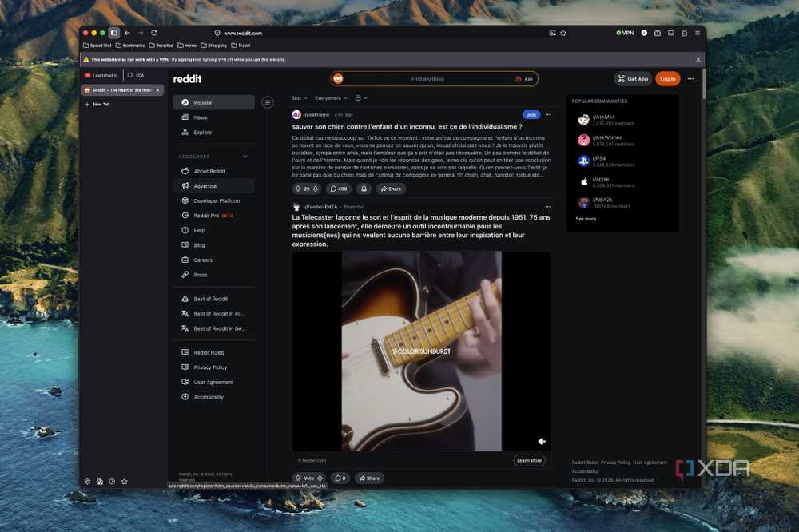Open the Shopping bookmarks folder
The image size is (799, 532).
tap(214, 46)
